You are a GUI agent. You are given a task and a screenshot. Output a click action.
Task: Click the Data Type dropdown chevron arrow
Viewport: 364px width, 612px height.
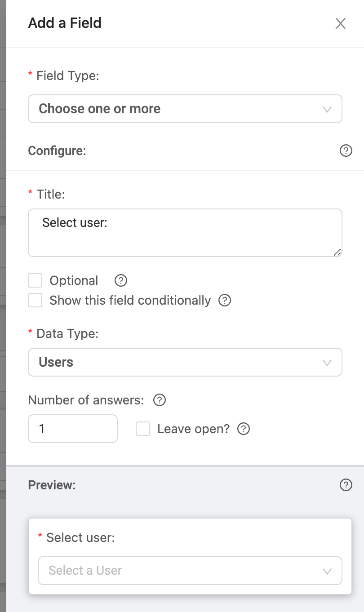tap(327, 363)
